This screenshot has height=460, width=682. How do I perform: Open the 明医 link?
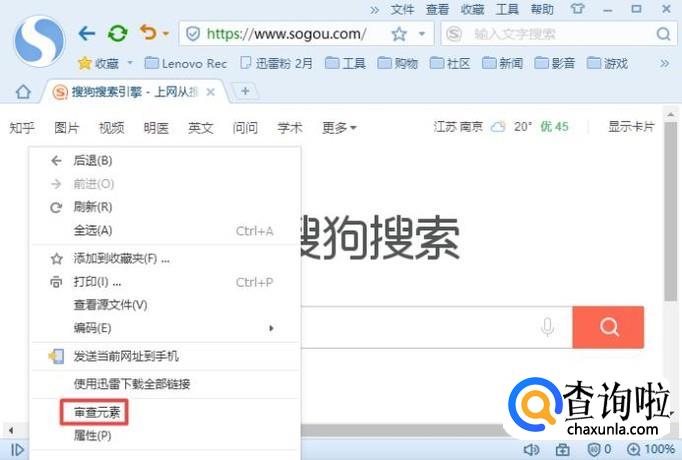[156, 128]
